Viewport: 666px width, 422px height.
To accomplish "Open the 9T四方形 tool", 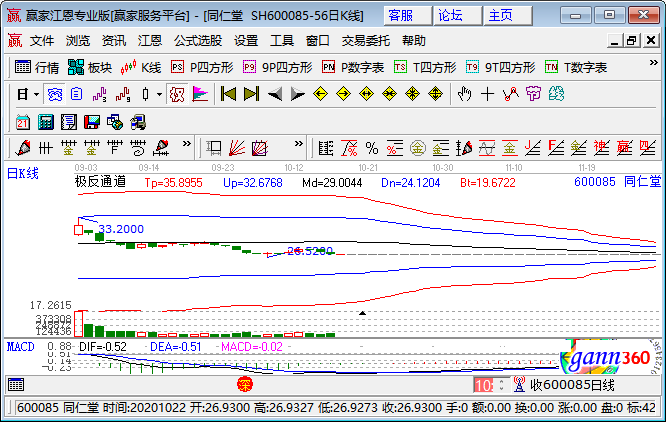I will point(500,67).
